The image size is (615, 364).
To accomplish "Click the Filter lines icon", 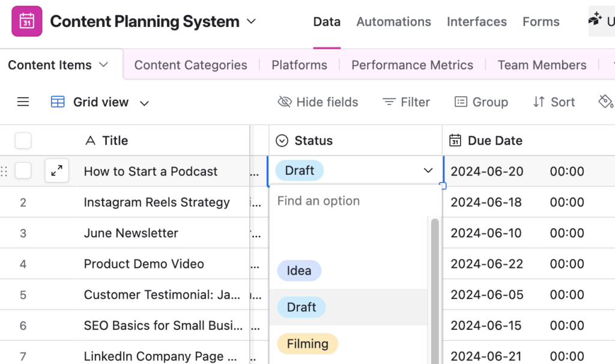I will point(389,102).
